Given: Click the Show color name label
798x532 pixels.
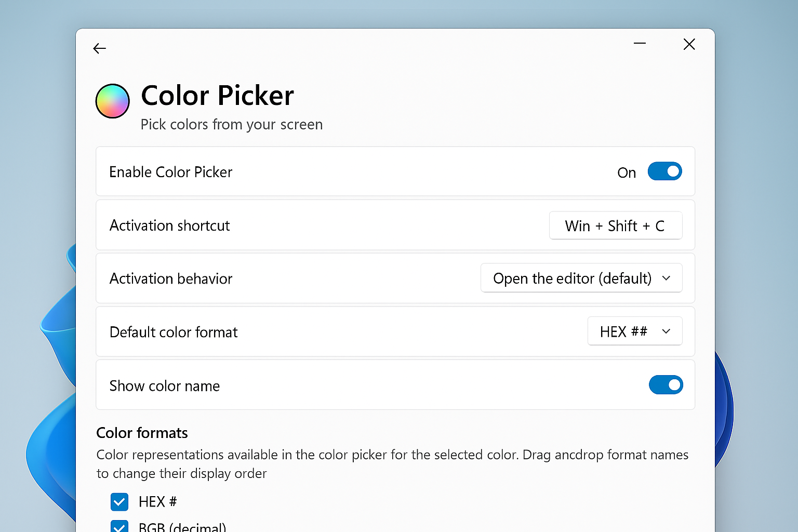Looking at the screenshot, I should pos(164,385).
